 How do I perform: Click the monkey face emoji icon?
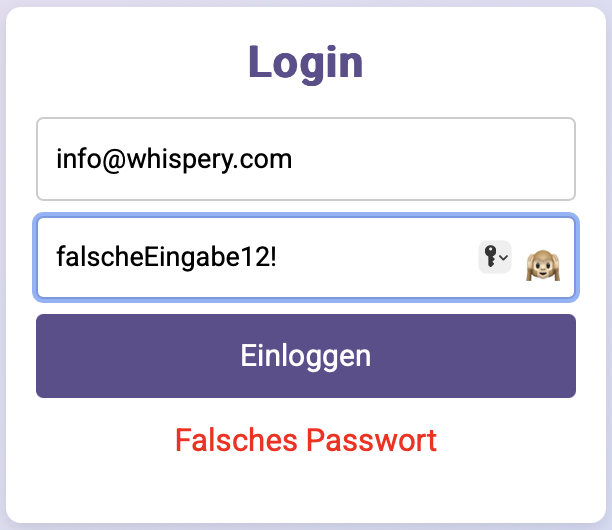(x=543, y=265)
